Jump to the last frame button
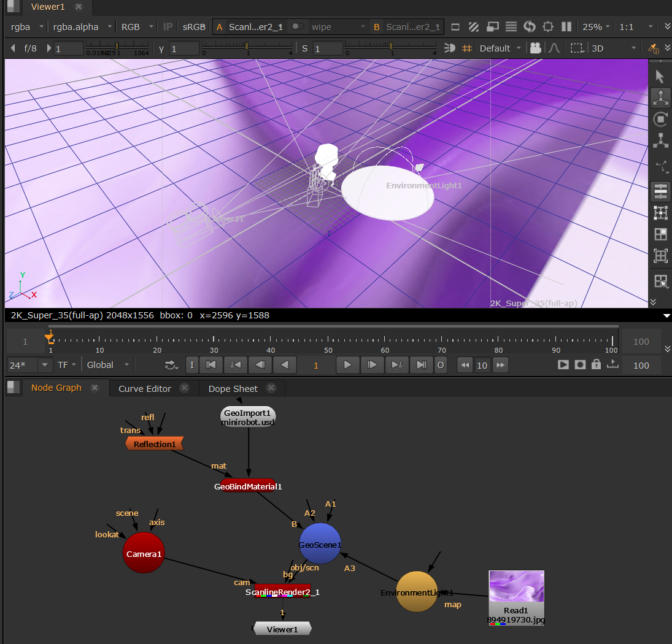 point(421,365)
